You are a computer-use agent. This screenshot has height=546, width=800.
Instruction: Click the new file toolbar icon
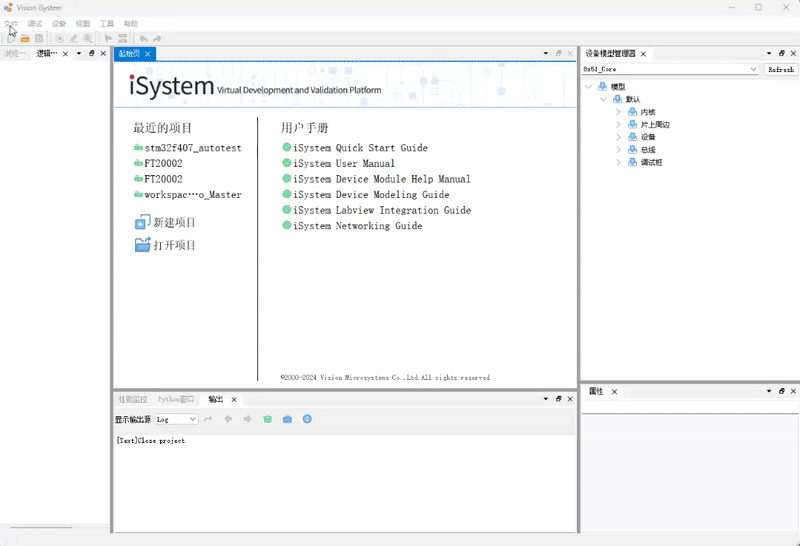point(11,38)
